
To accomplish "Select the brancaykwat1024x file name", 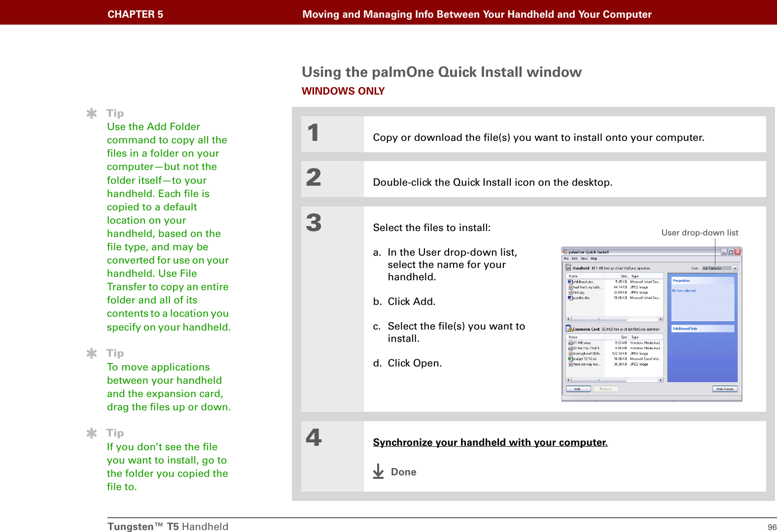I will tap(588, 354).
